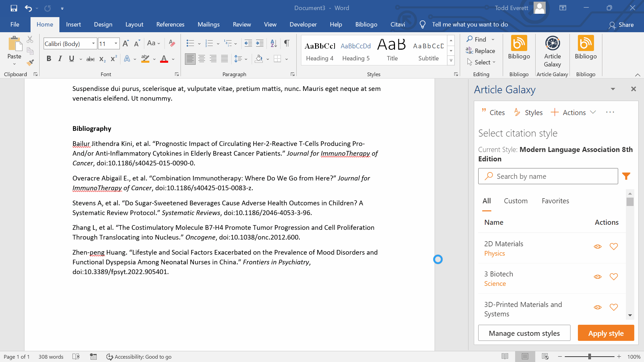This screenshot has height=362, width=644.
Task: Click the Clear All Formatting icon
Action: [x=172, y=43]
